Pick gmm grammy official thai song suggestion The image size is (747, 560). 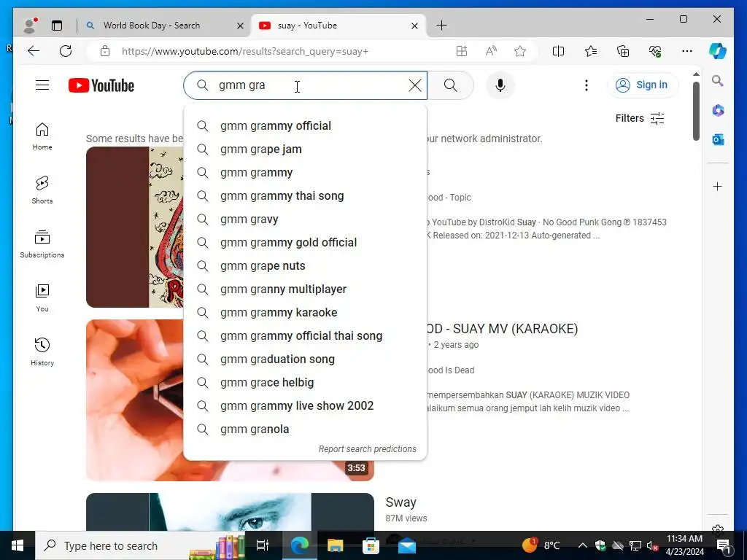click(x=305, y=335)
